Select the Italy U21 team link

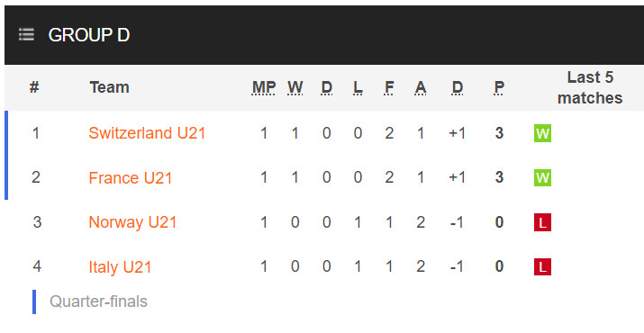tap(120, 267)
